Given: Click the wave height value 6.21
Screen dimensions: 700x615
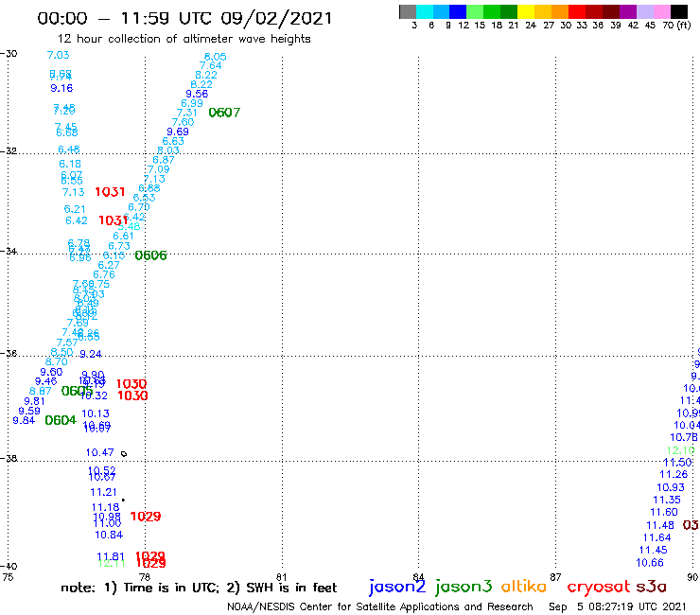Looking at the screenshot, I should [75, 209].
